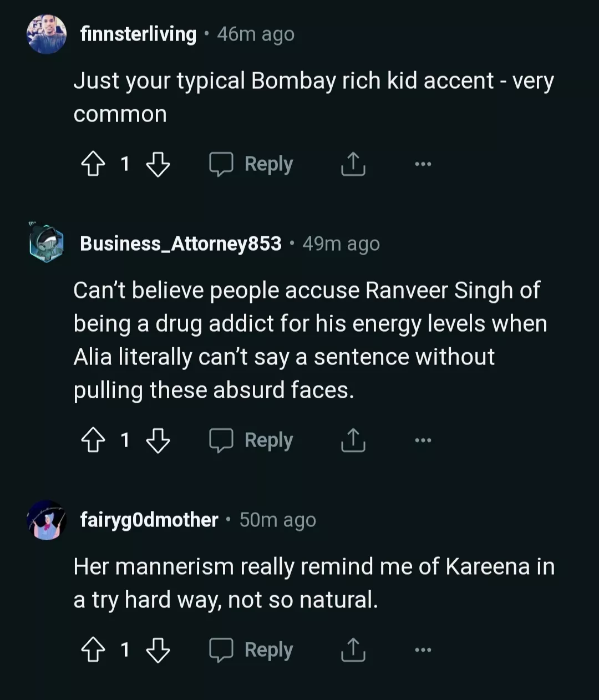
Task: Visit the Business_Attorney853 username link
Action: [x=181, y=244]
